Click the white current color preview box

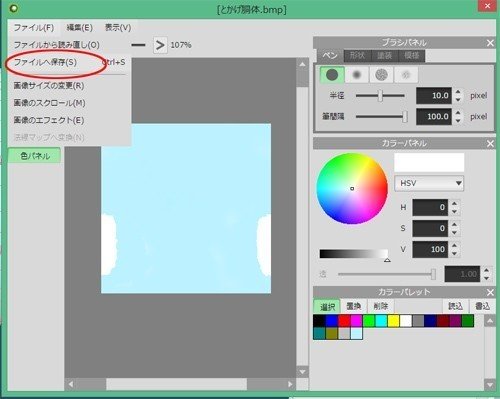click(429, 163)
